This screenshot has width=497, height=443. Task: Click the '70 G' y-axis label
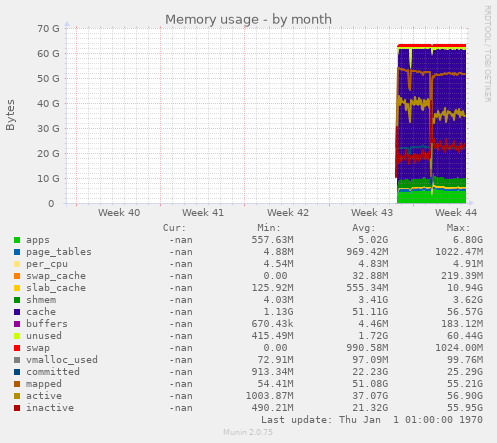(48, 29)
